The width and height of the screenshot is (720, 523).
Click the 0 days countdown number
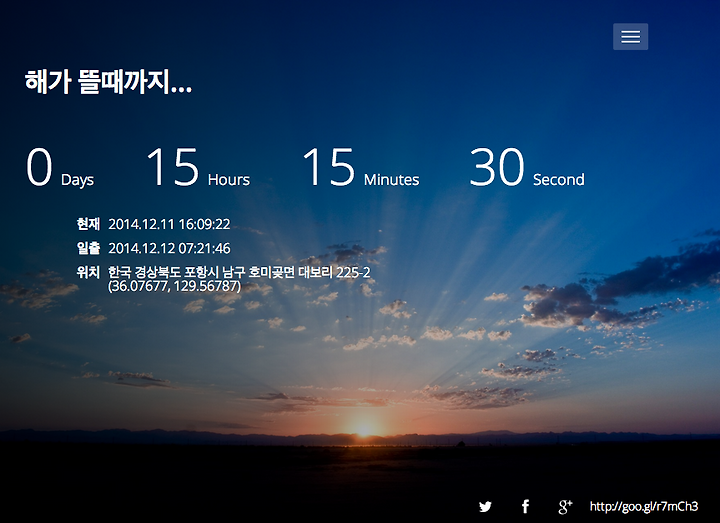click(39, 167)
